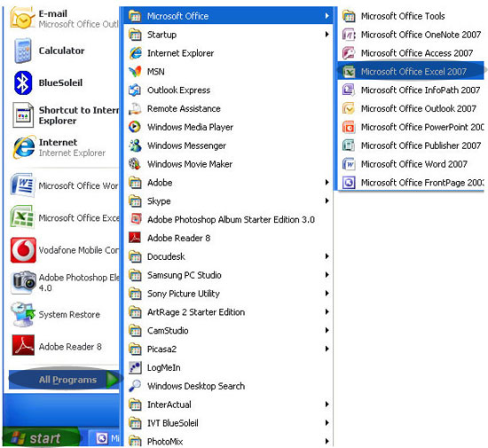Screen dimensions: 488x448
Task: Click the Windows Media Player icon
Action: point(136,127)
